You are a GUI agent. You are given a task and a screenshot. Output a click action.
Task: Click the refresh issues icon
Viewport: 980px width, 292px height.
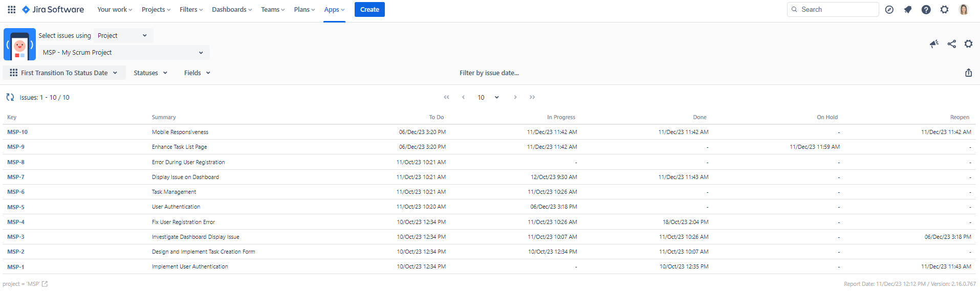10,97
